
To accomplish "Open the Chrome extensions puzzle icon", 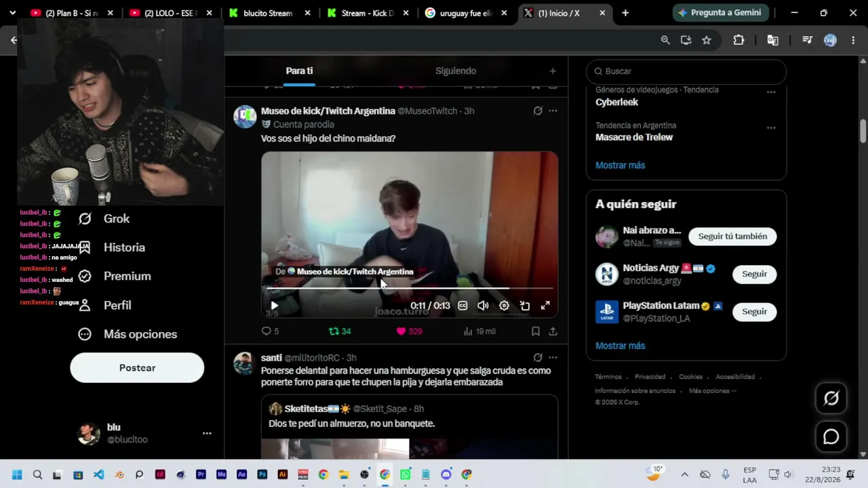I will pos(738,40).
